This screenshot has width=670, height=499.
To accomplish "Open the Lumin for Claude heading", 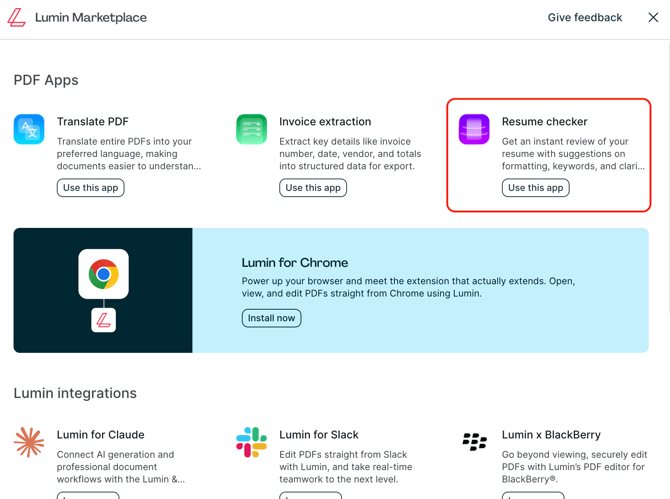I will pos(100,435).
